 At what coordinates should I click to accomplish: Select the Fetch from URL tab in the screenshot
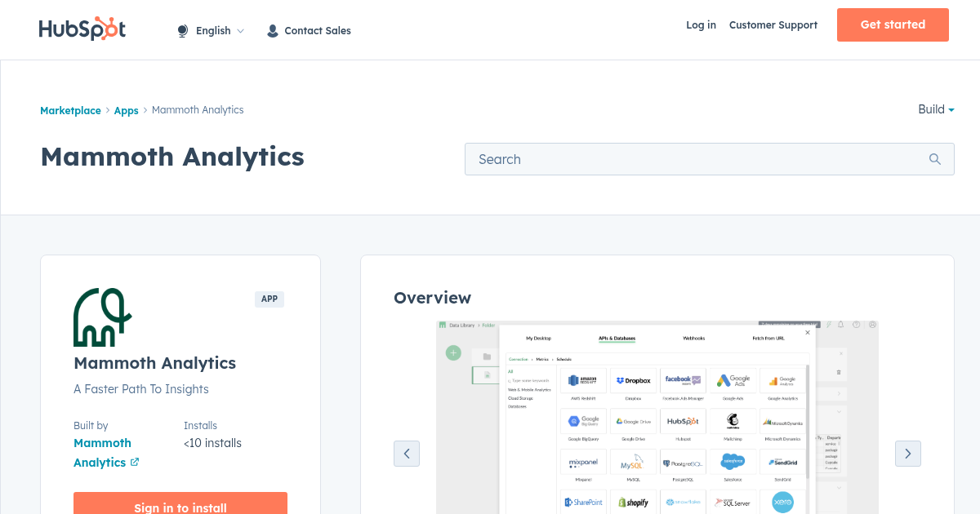768,338
